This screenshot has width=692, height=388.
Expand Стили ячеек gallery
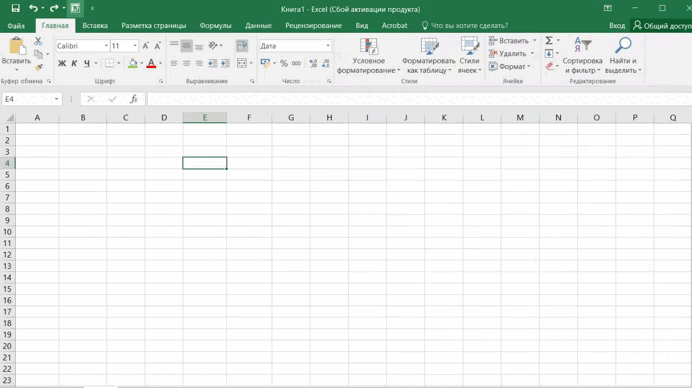(x=469, y=56)
